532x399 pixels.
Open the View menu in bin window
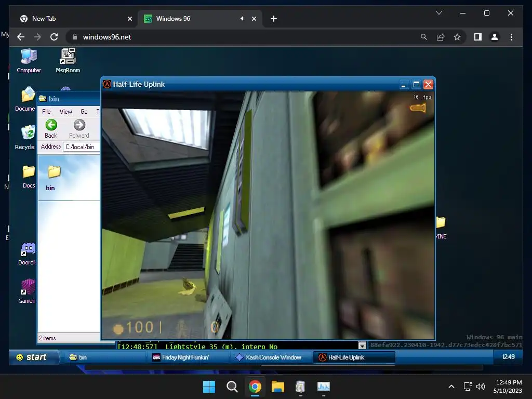pos(65,112)
